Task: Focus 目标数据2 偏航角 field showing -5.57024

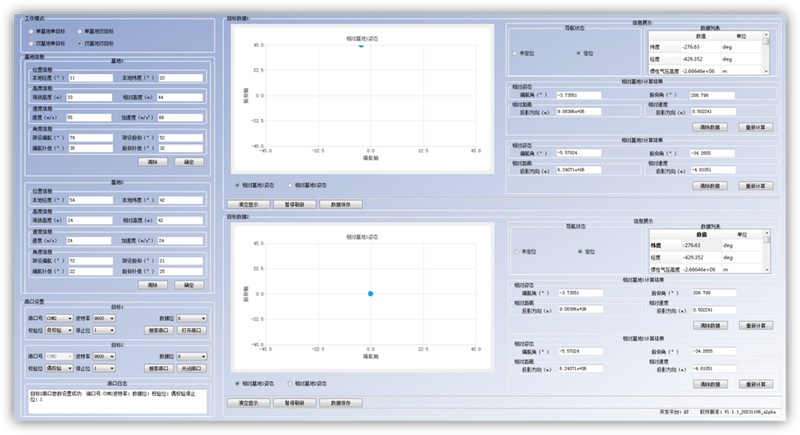Action: coord(581,351)
